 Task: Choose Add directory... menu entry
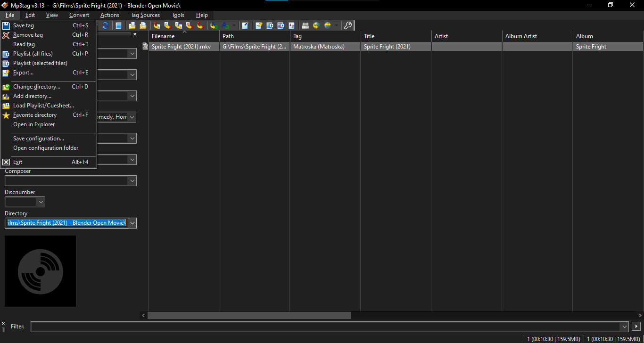tap(49, 96)
